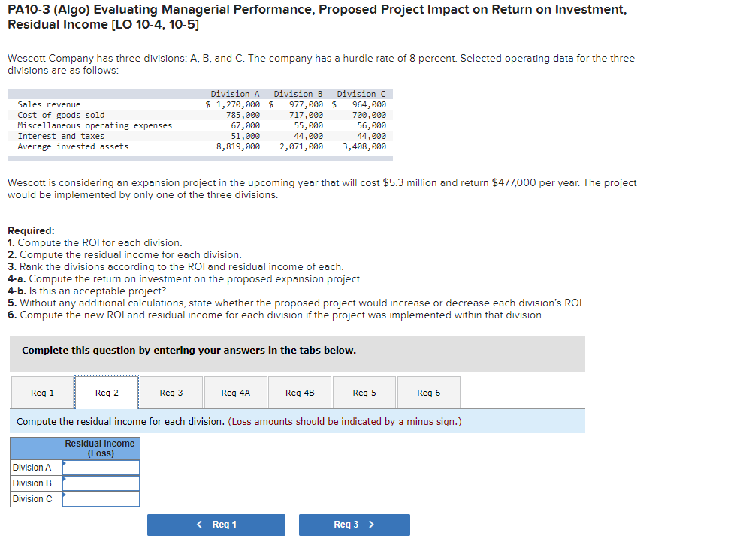Click the 'Req 3 >' navigation button
740x560 pixels.
pyautogui.click(x=354, y=525)
